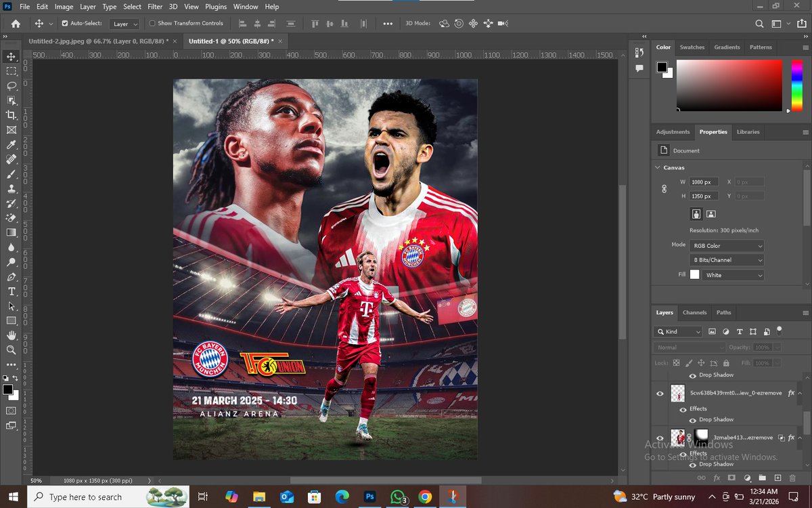Screen dimensions: 812x508
Task: Open the layer filter Kind dropdown
Action: click(679, 332)
